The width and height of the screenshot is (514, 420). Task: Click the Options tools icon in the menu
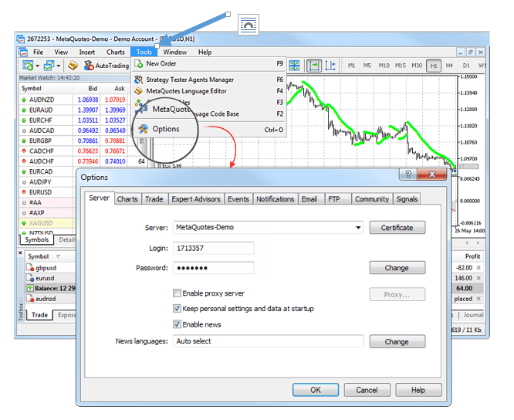tap(143, 129)
